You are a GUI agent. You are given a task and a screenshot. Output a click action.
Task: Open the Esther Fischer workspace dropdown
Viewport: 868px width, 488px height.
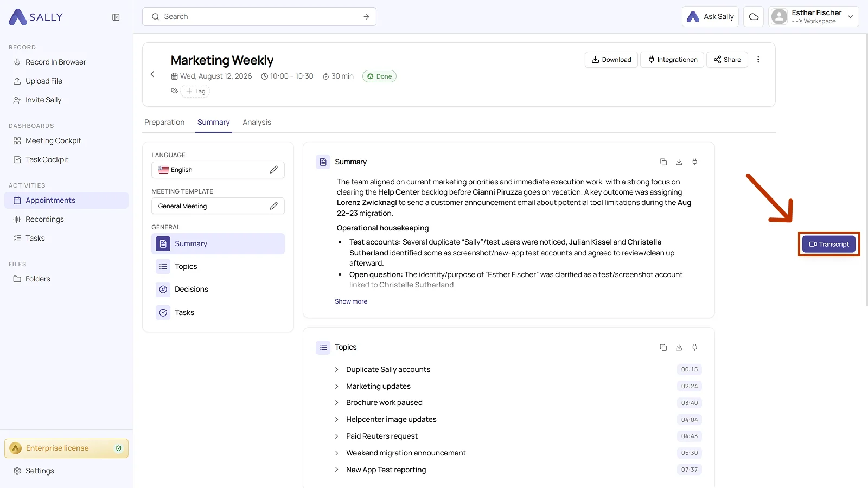click(x=813, y=17)
